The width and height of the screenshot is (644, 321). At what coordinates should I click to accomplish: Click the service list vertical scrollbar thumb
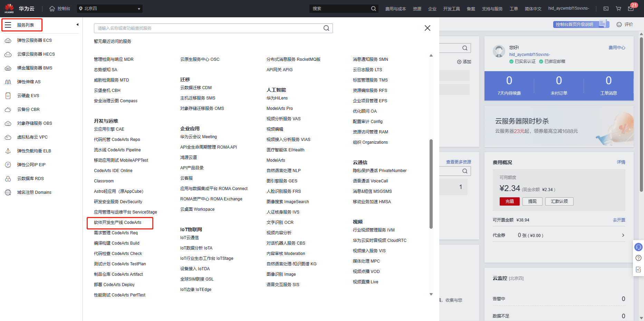[x=431, y=184]
